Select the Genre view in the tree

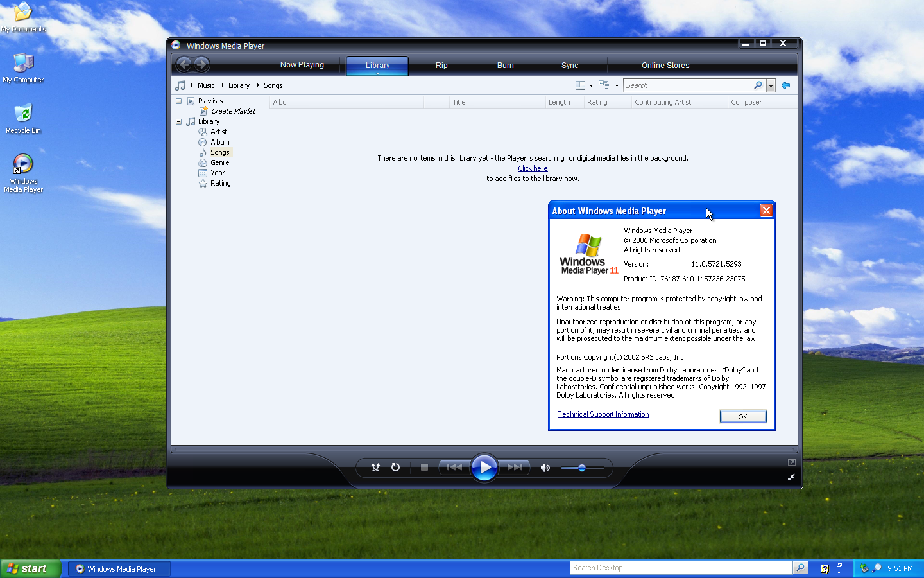[x=220, y=162]
